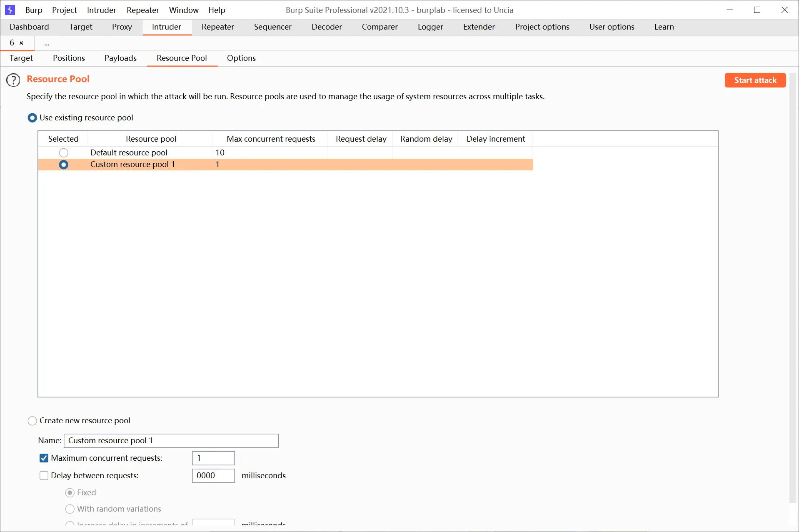Open the Burp menu
This screenshot has width=799, height=532.
coord(34,10)
